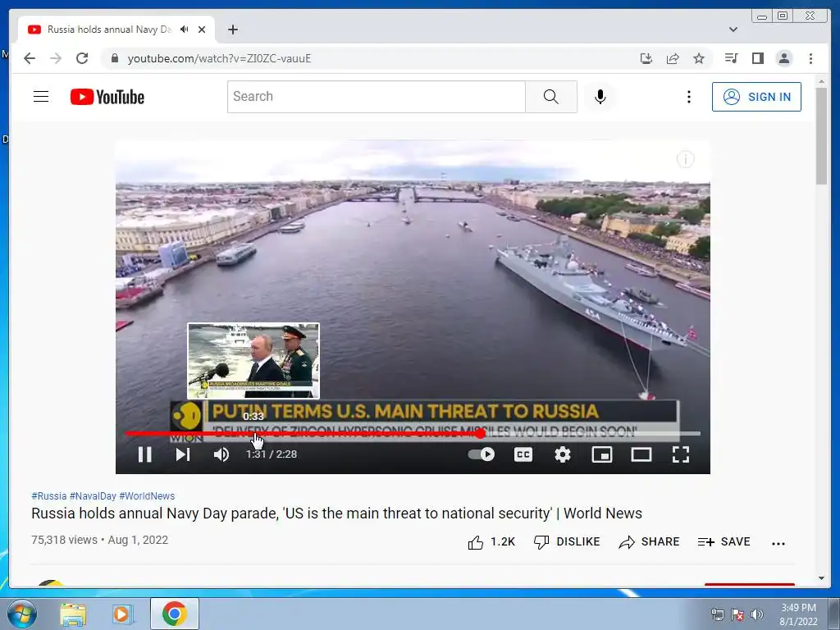Activate the miniplayer icon
The height and width of the screenshot is (630, 840).
pyautogui.click(x=601, y=454)
